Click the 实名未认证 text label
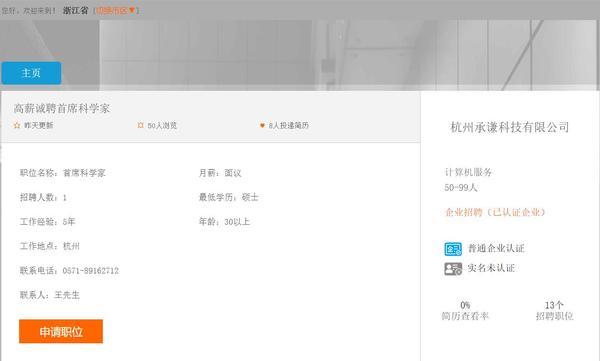This screenshot has height=361, width=600. click(x=491, y=268)
